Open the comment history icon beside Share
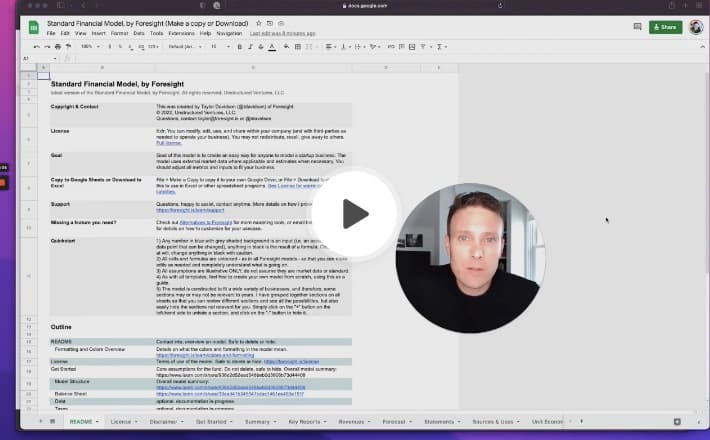710x440 pixels. [x=637, y=27]
